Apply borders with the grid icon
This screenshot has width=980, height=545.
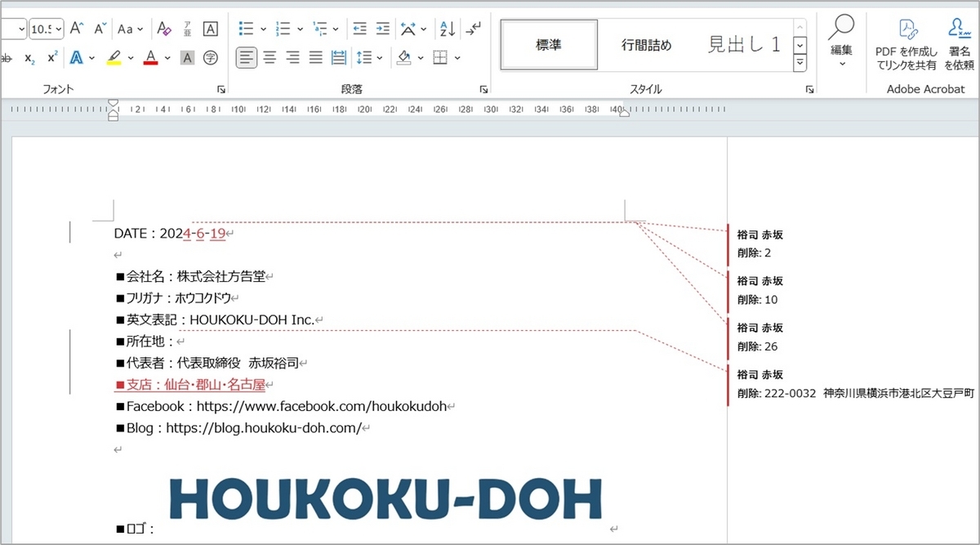(440, 58)
